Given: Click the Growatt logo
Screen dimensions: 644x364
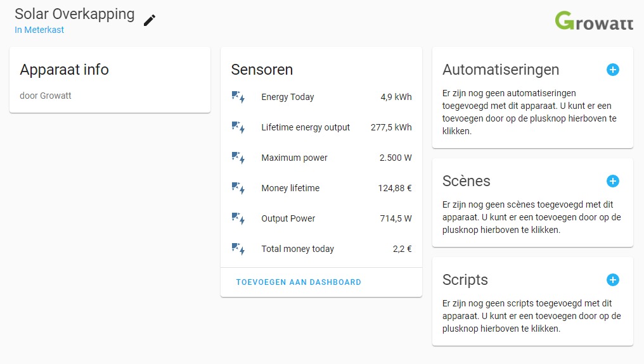Looking at the screenshot, I should point(594,20).
